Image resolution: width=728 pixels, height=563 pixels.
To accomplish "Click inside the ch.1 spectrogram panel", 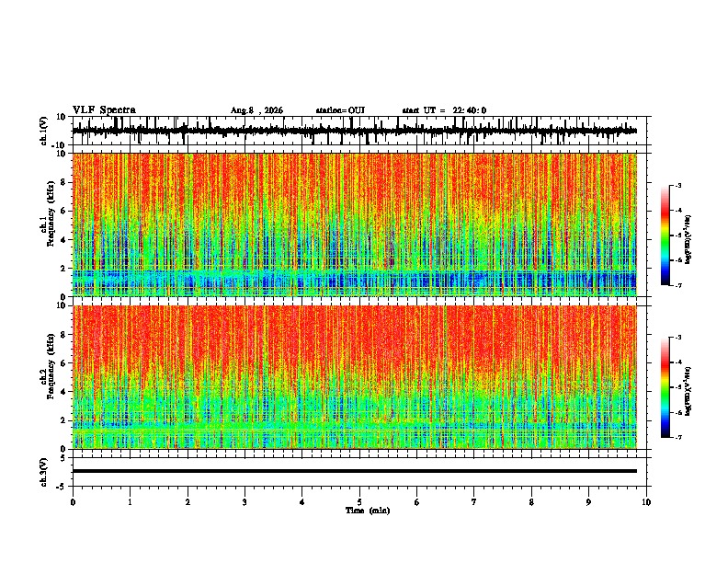I will 355,224.
